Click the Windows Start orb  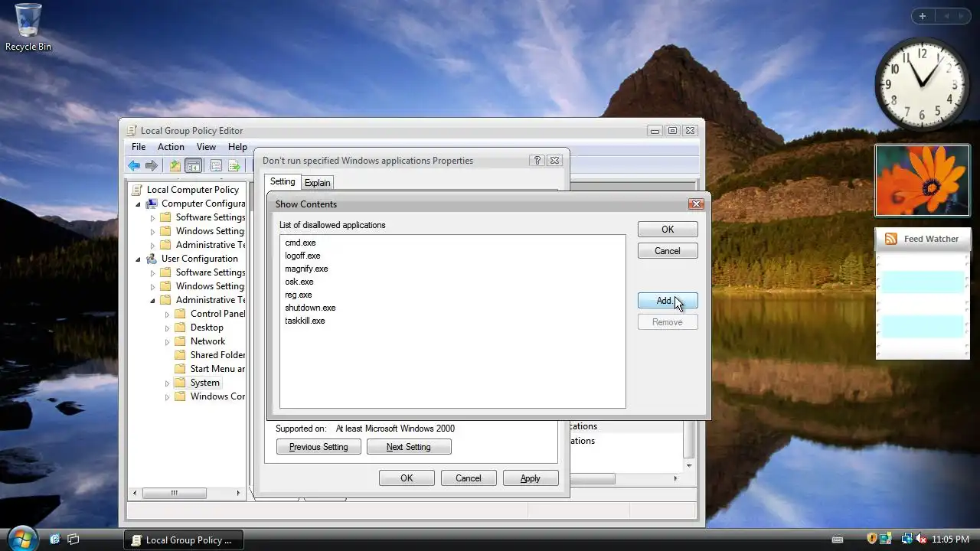(21, 539)
